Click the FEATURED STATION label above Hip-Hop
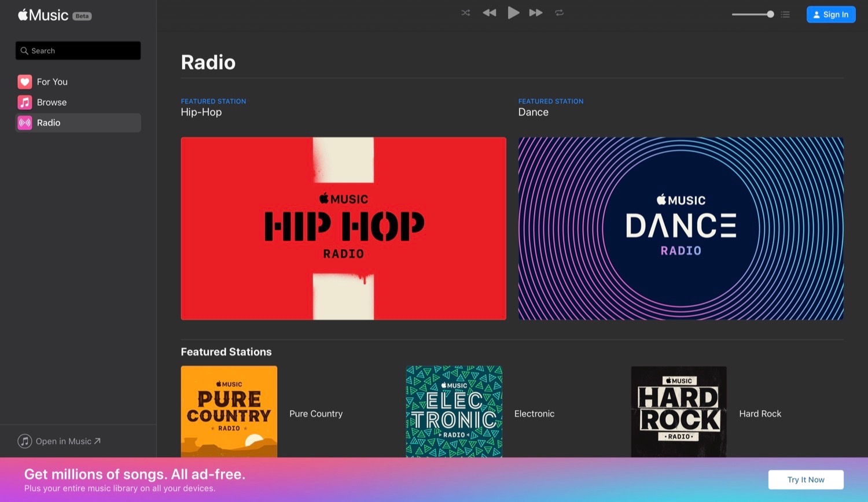 214,101
